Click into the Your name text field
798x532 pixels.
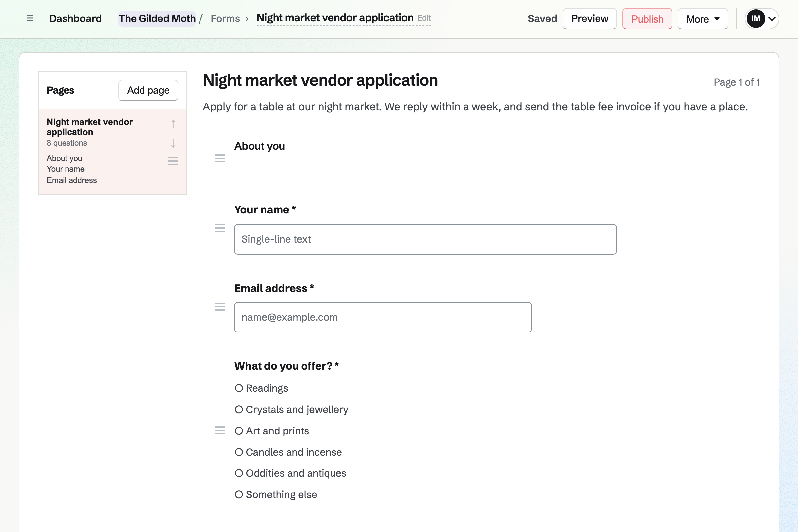pyautogui.click(x=426, y=239)
